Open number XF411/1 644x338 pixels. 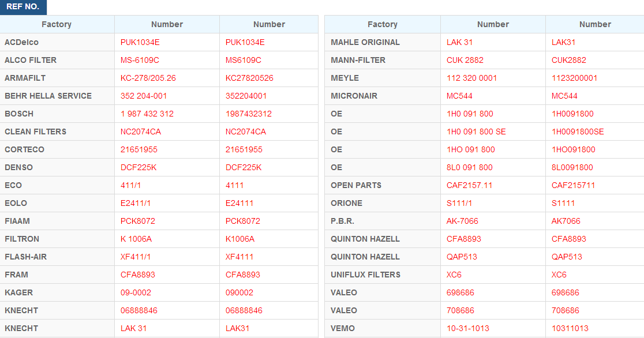[136, 257]
